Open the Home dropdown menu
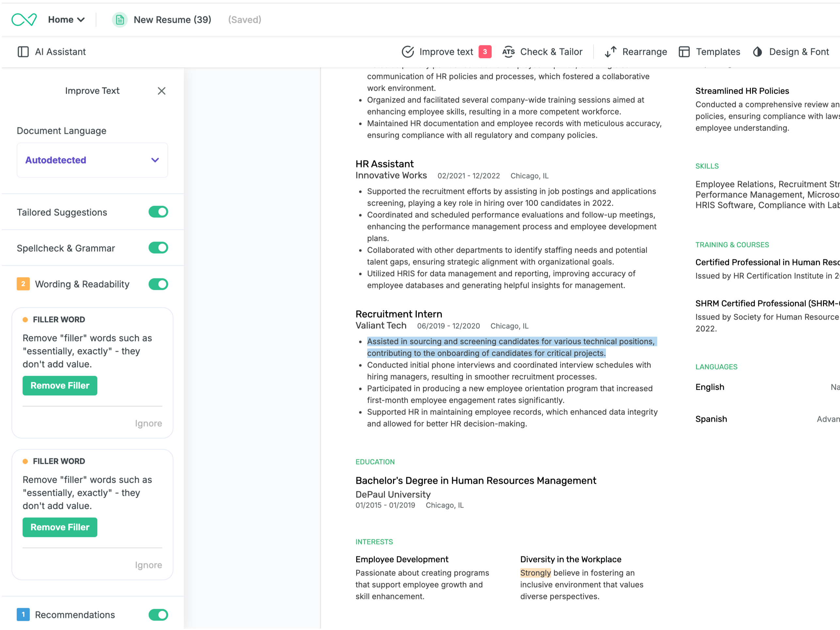This screenshot has height=630, width=840. pyautogui.click(x=67, y=20)
